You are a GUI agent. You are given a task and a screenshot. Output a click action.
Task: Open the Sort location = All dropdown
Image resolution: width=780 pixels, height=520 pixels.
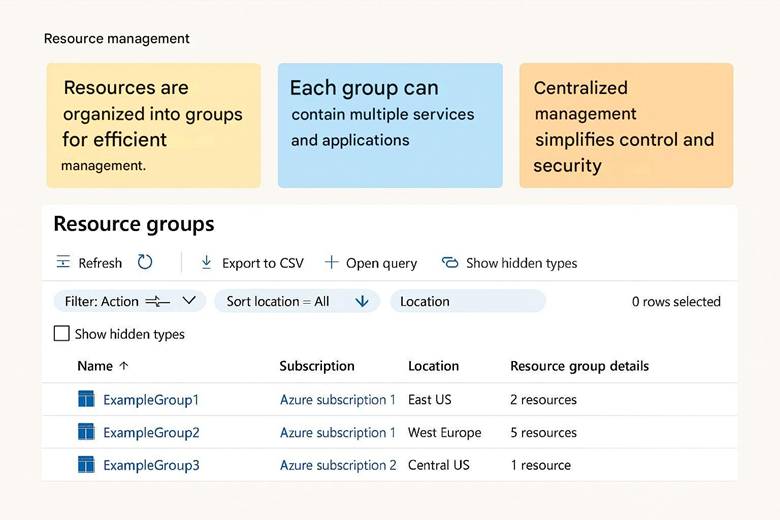[x=297, y=301]
